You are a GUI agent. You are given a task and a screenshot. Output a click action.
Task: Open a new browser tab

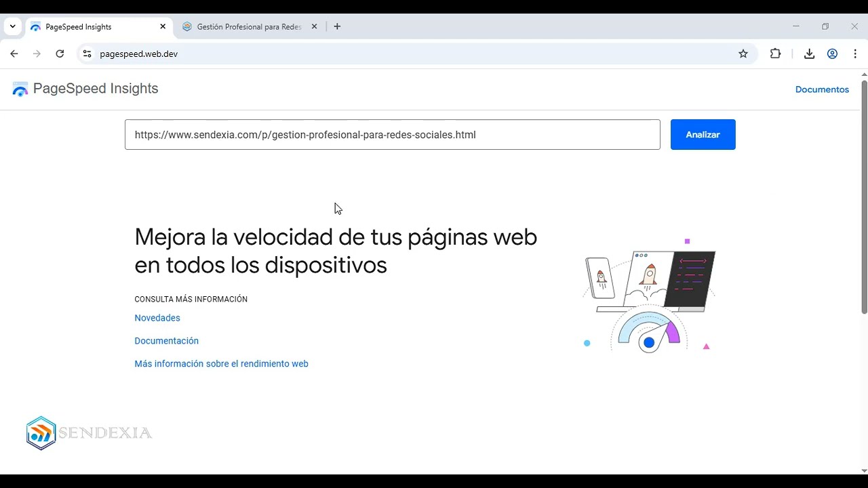pos(337,26)
